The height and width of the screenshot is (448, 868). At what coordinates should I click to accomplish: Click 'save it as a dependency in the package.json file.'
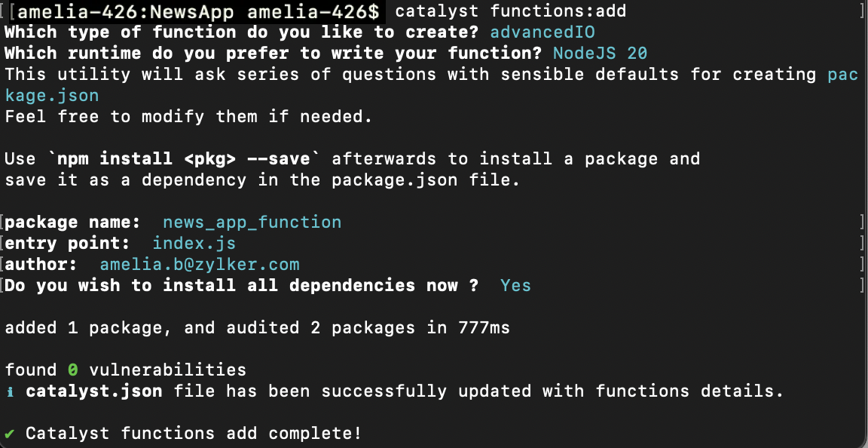pyautogui.click(x=262, y=180)
